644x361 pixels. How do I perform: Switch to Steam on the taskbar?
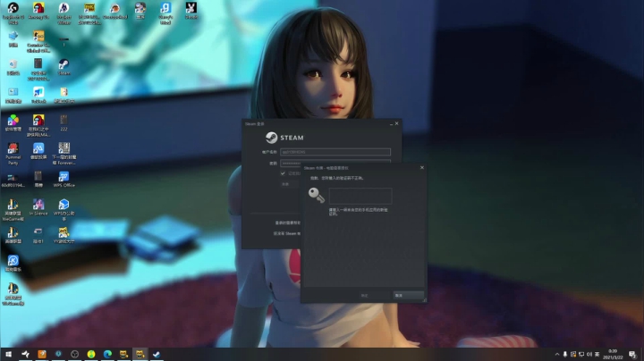pos(157,354)
